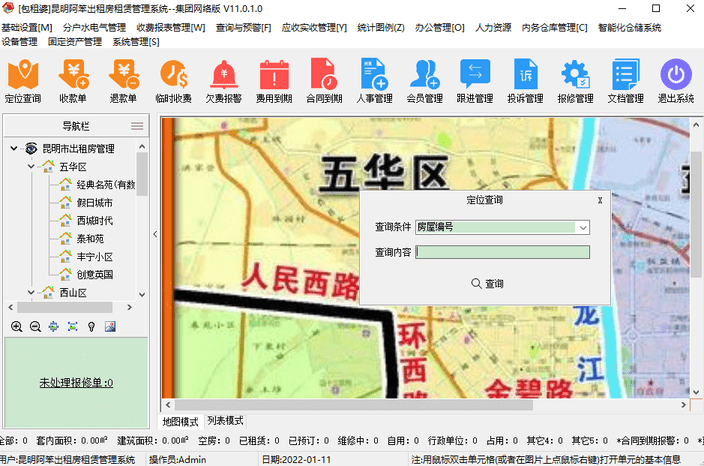704x466 pixels.
Task: Click the 人民西路 label on the map
Action: click(x=300, y=282)
